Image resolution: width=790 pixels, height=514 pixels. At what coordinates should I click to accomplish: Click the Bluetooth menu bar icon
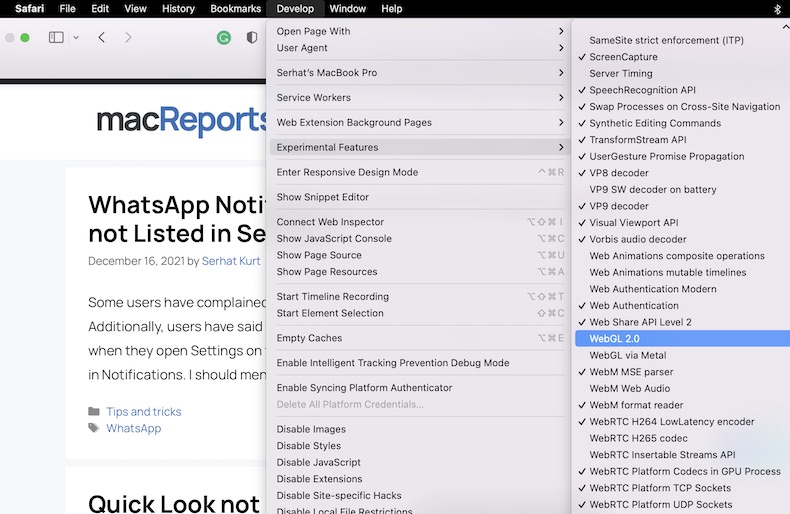click(x=777, y=9)
